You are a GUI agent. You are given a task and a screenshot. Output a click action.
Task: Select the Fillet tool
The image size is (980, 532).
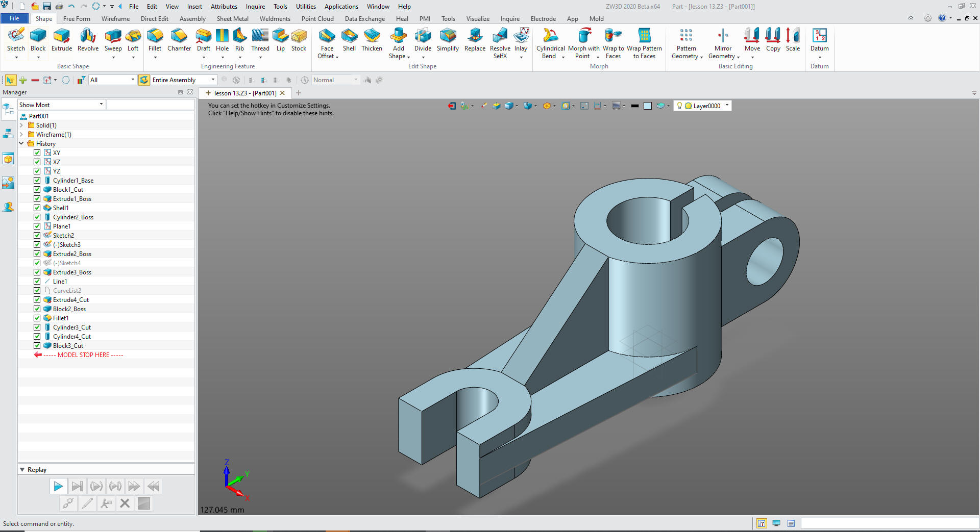[x=155, y=40]
